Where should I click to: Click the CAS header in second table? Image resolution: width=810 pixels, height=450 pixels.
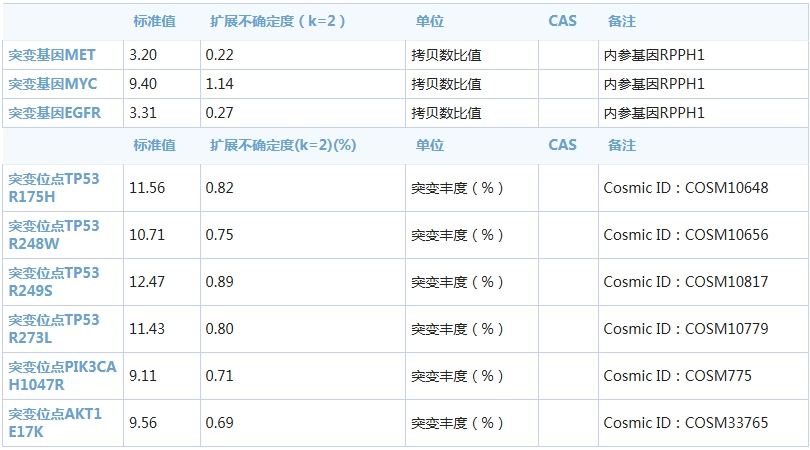563,145
